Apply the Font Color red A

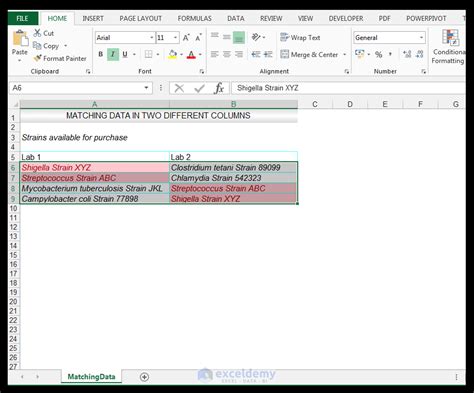click(191, 54)
